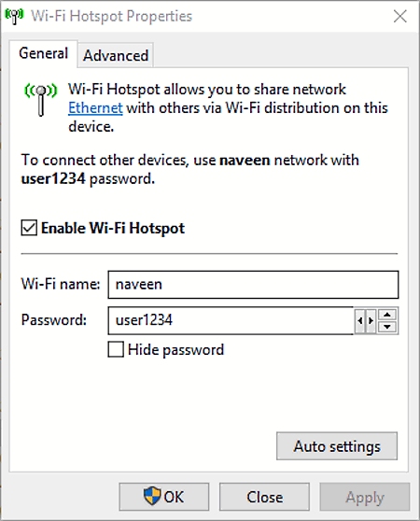The width and height of the screenshot is (420, 521).
Task: Click the large green antenna hotspot icon
Action: pos(41,100)
